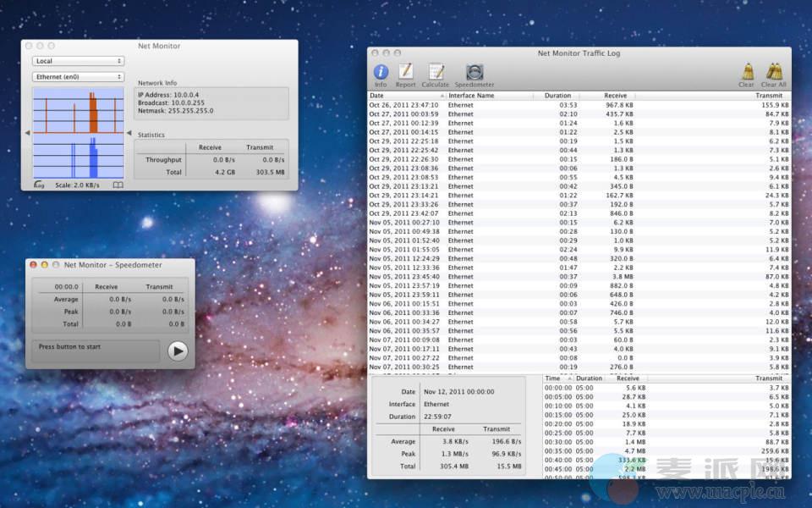The image size is (812, 508).
Task: Open the traffic log book icon
Action: coord(118,185)
